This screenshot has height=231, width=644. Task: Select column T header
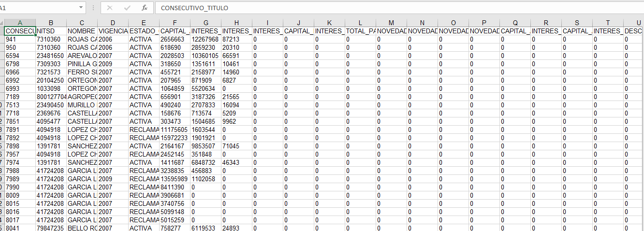click(608, 23)
